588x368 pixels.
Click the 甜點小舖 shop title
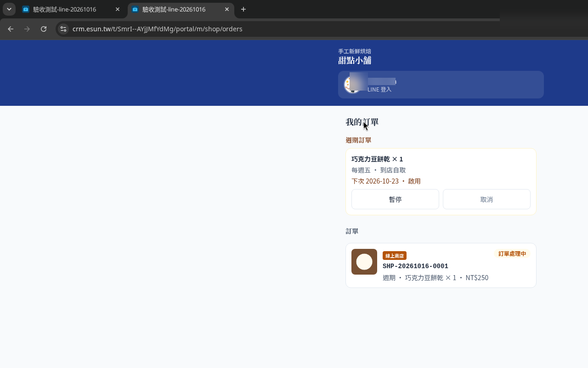(355, 60)
